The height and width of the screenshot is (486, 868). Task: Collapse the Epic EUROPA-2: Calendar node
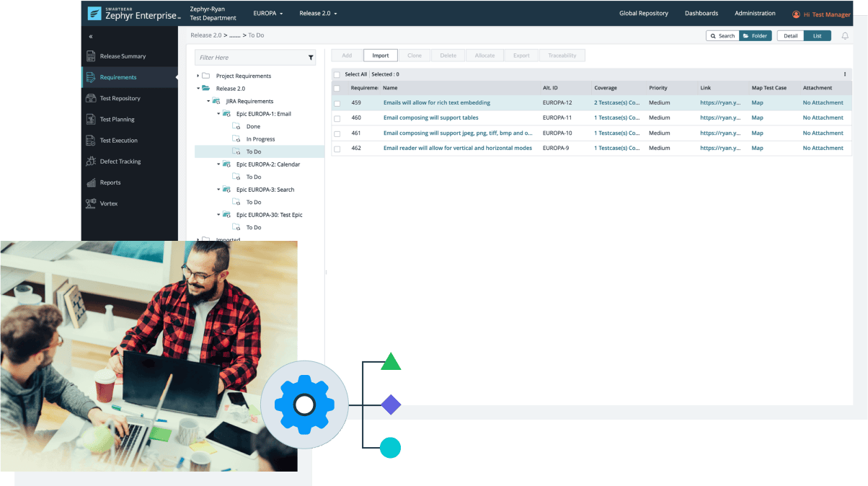218,164
